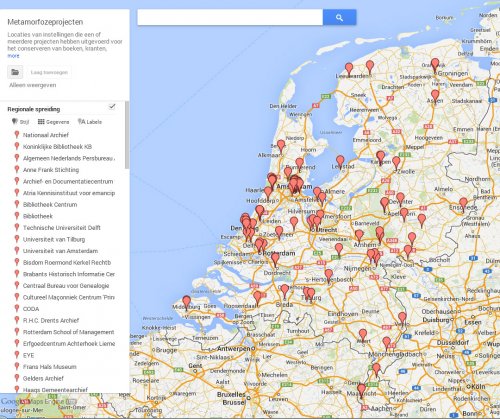Toggle the 'Regionale spreiding' layer checkbox
Image resolution: width=500 pixels, height=419 pixels.
tap(112, 106)
